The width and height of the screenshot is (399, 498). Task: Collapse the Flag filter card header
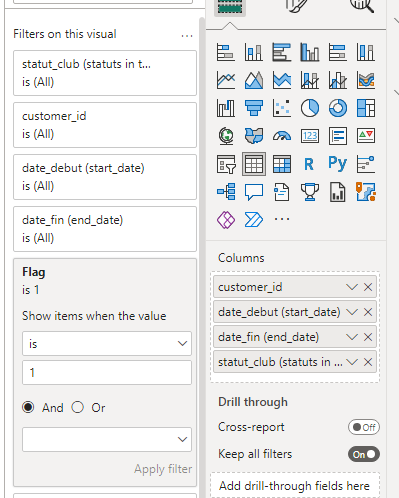[x=105, y=281]
